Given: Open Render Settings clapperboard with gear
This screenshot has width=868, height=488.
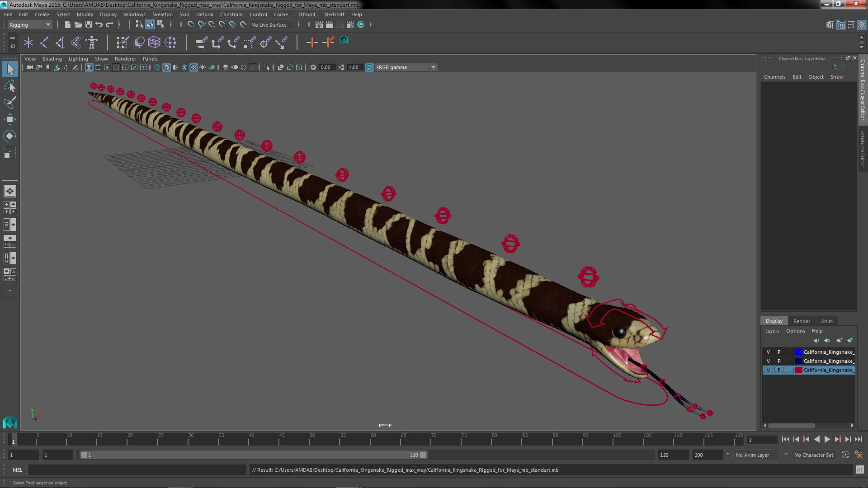Looking at the screenshot, I should [350, 25].
